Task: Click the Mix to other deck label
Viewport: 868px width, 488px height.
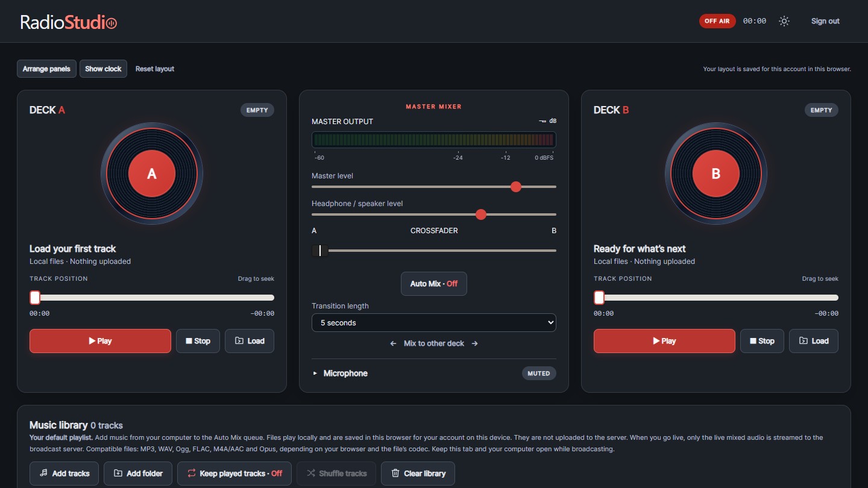Action: pyautogui.click(x=434, y=343)
